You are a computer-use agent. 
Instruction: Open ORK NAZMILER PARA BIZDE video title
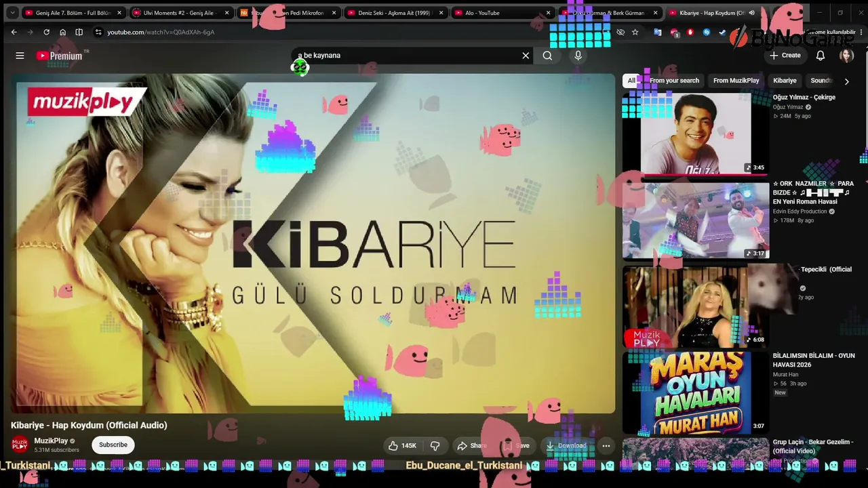pyautogui.click(x=813, y=192)
